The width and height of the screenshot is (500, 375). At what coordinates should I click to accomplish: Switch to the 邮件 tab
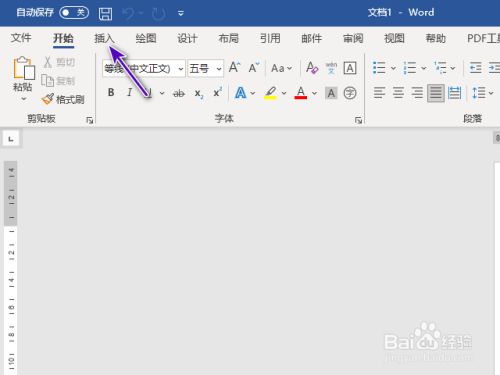[x=312, y=38]
